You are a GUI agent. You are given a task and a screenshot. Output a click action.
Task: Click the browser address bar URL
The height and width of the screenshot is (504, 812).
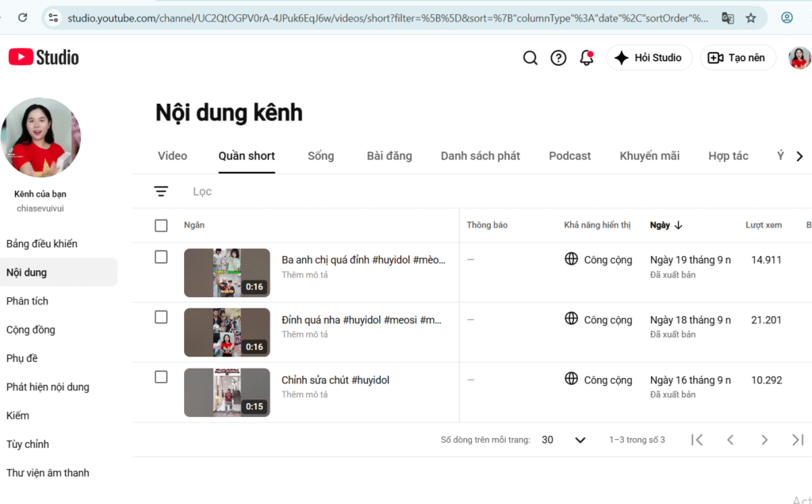[x=387, y=18]
